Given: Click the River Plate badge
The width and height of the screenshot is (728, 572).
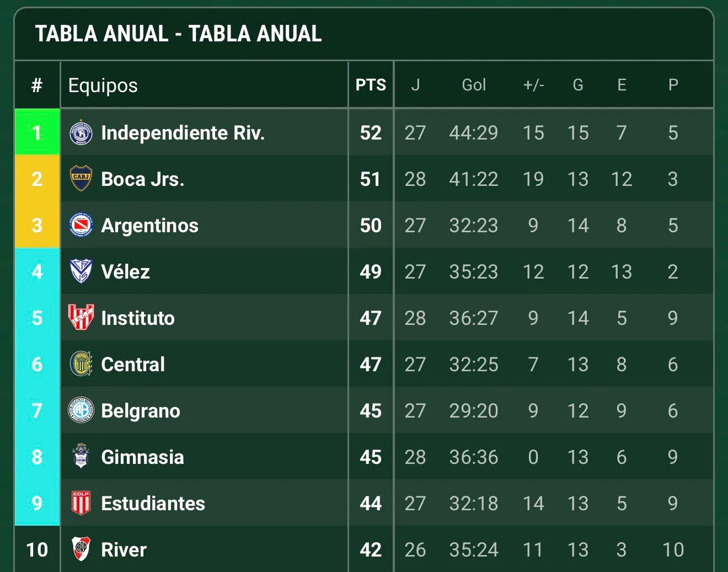Looking at the screenshot, I should click(x=81, y=549).
